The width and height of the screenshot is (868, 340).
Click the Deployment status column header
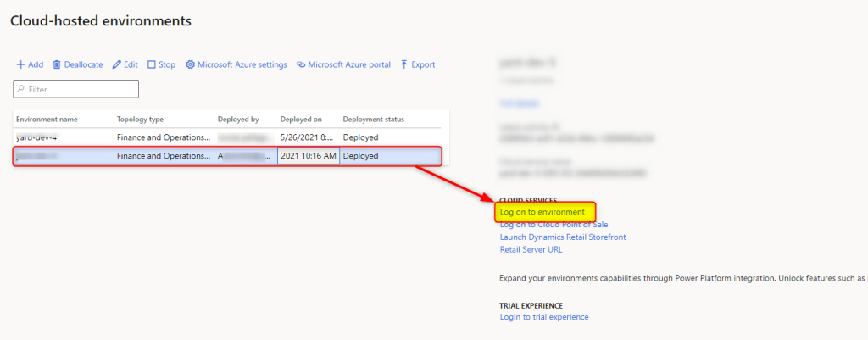(373, 120)
